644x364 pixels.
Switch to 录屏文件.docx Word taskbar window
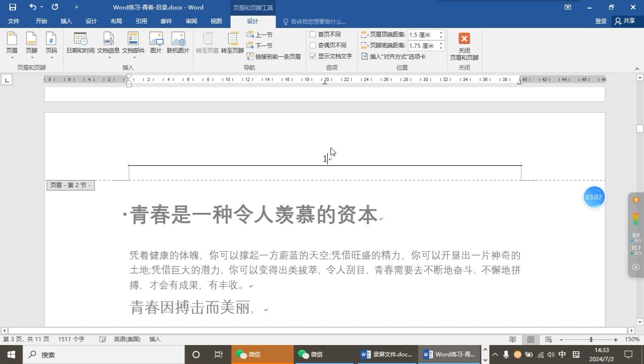(386, 355)
